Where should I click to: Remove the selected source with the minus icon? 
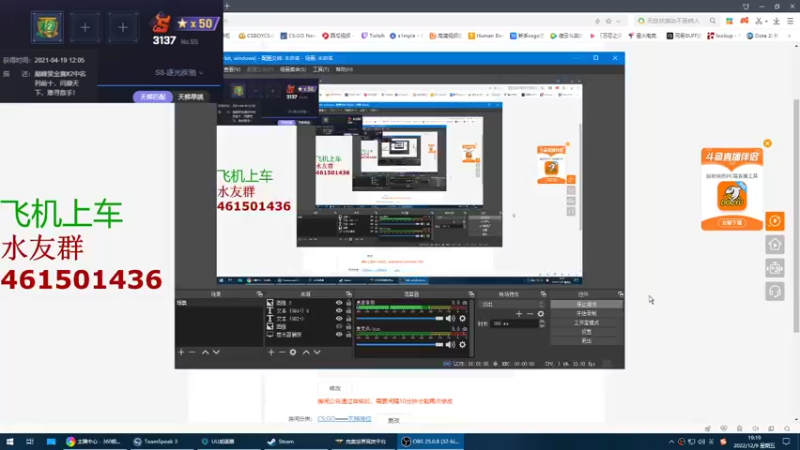click(282, 352)
